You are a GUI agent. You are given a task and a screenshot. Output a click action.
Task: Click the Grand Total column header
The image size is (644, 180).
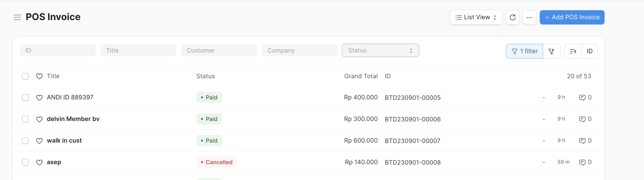361,76
